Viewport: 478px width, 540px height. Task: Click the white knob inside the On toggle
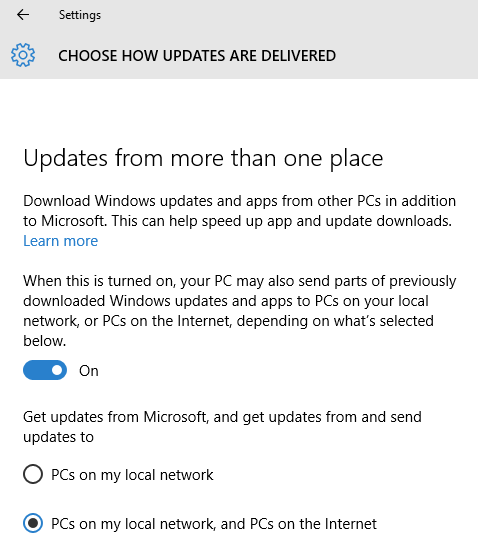click(x=57, y=370)
